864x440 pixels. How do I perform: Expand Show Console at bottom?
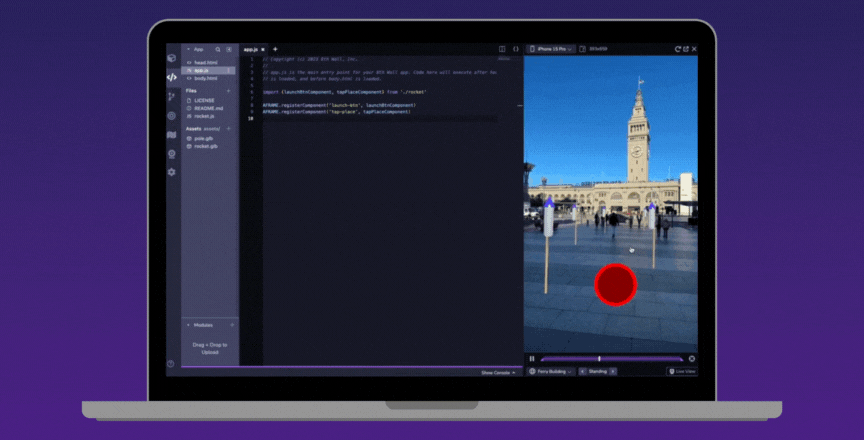[x=498, y=373]
